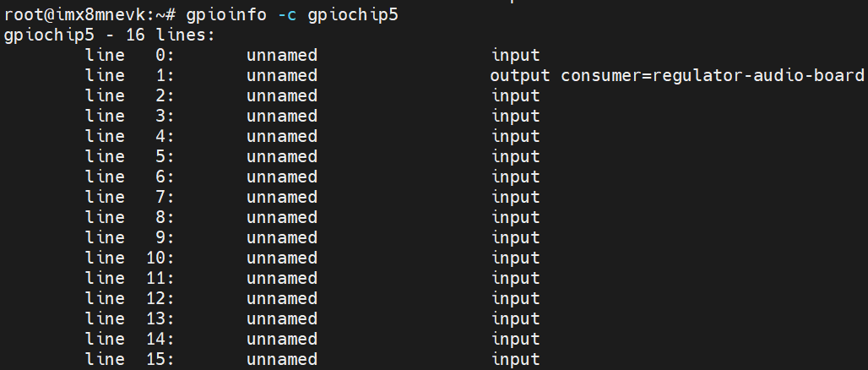Click "unnamed" on line 2
This screenshot has width=868, height=370.
click(282, 96)
